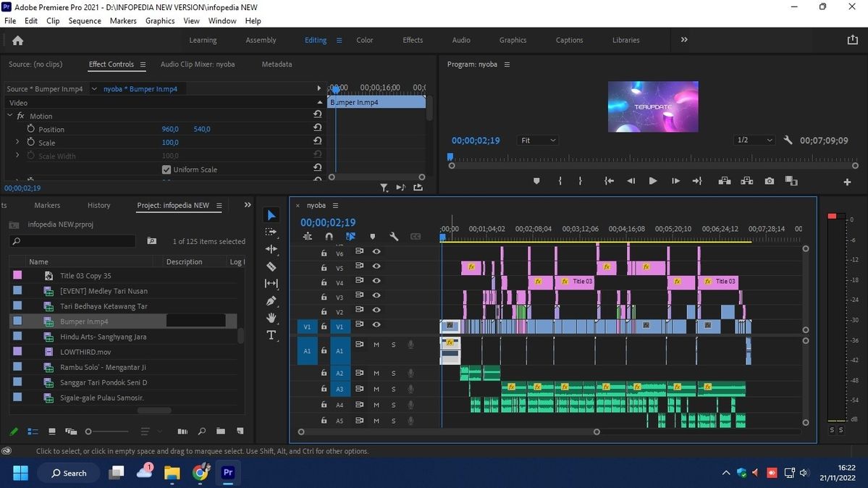This screenshot has width=868, height=488.
Task: Switch project panel to list view
Action: (x=33, y=432)
